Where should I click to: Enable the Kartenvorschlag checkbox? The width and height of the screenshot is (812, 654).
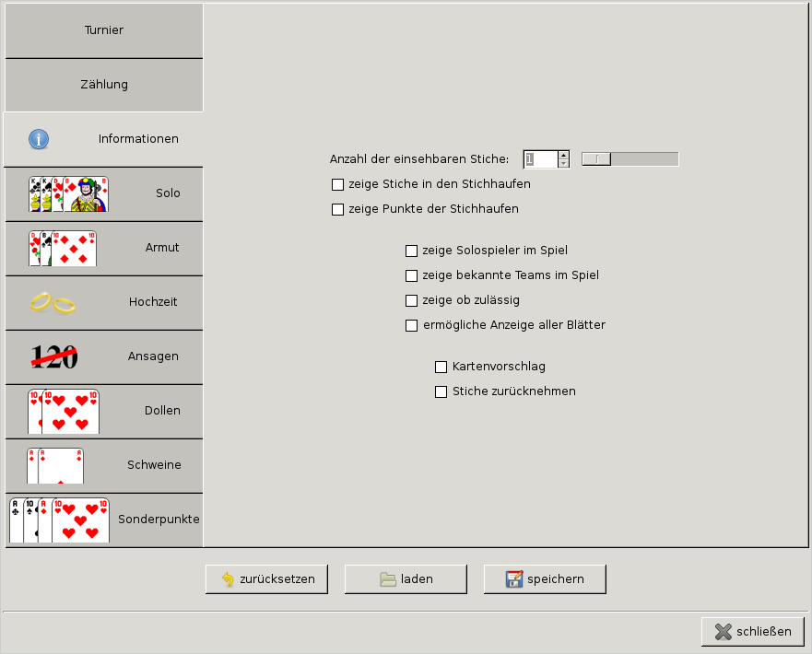coord(441,368)
